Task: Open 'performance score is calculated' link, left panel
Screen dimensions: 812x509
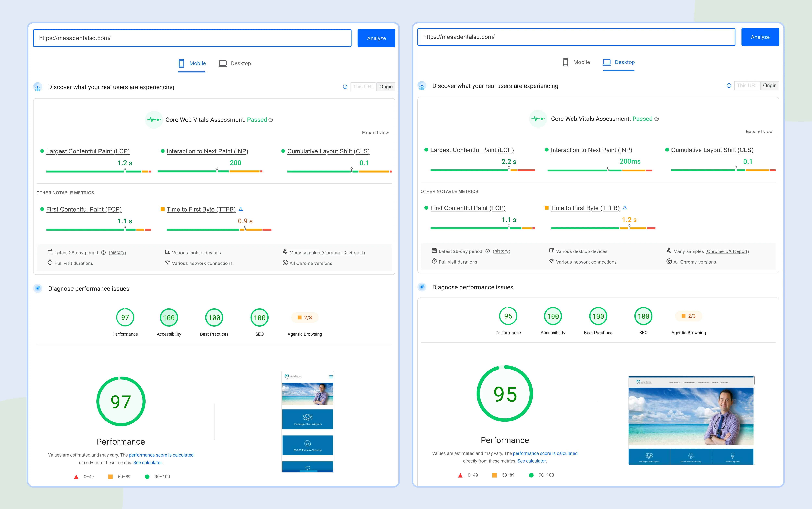Action: [x=161, y=455]
